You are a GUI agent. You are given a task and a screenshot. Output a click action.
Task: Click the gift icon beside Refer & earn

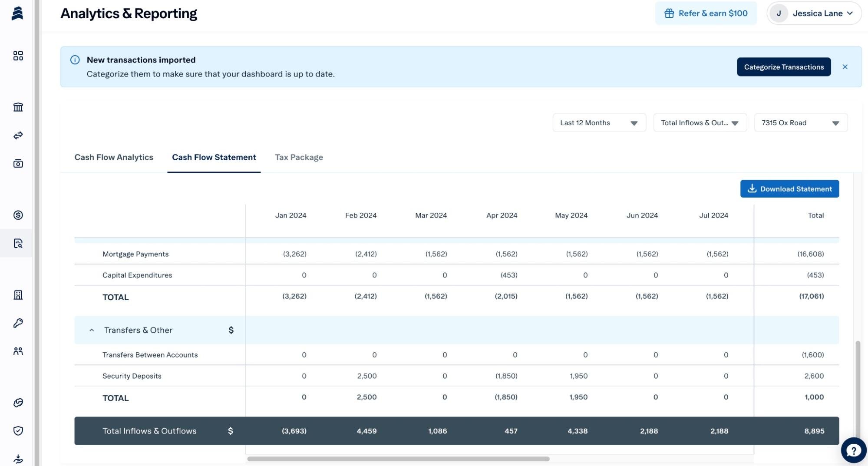point(669,13)
